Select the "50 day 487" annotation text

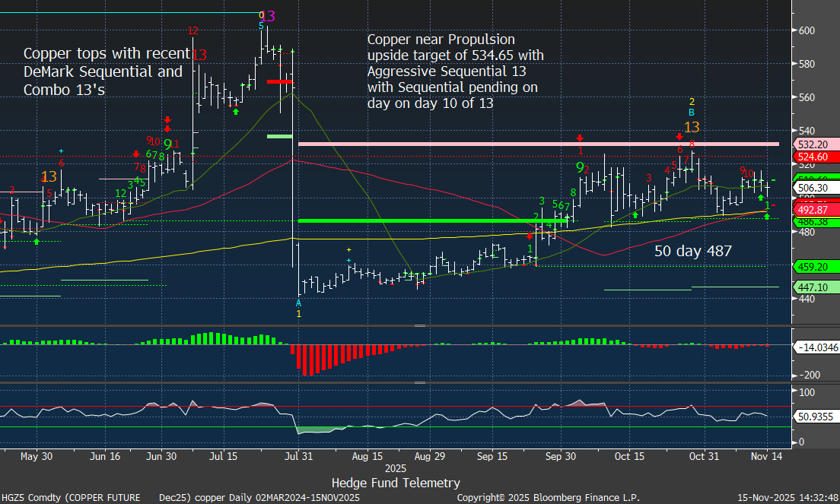coord(693,251)
